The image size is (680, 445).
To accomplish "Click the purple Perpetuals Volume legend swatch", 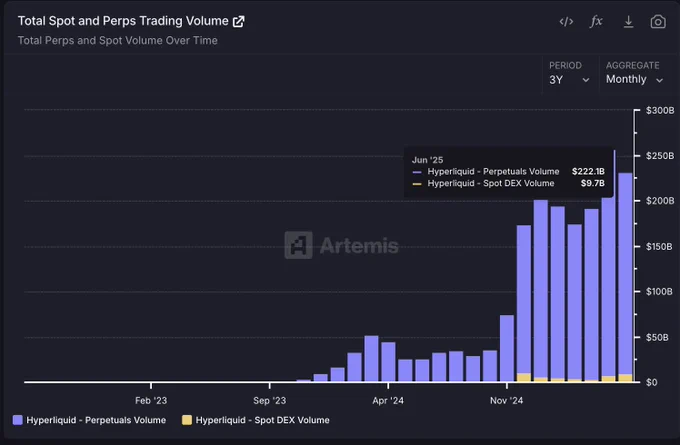I will click(18, 420).
